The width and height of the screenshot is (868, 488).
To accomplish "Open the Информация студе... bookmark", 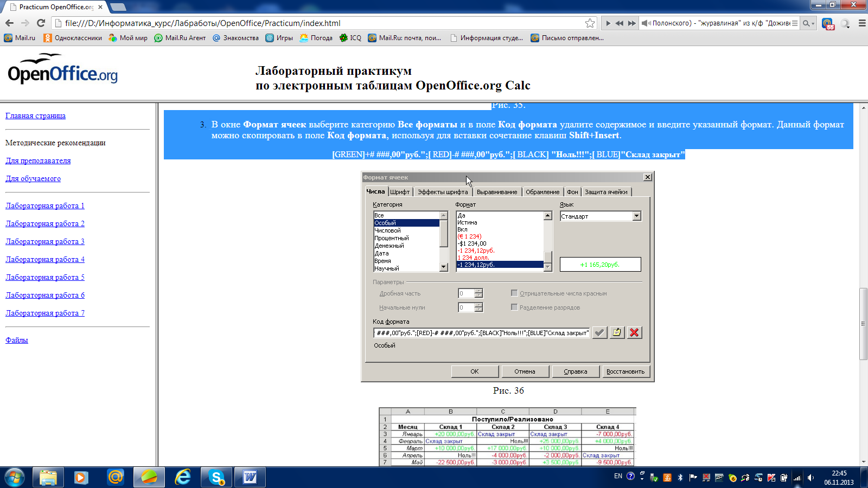I will tap(487, 38).
